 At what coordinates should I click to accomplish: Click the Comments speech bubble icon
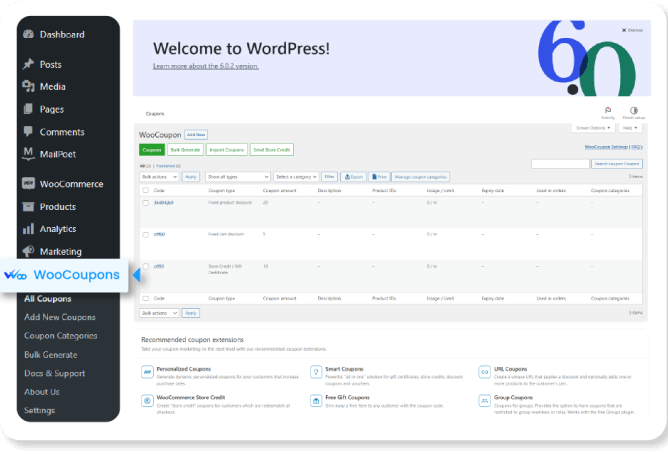pyautogui.click(x=28, y=132)
